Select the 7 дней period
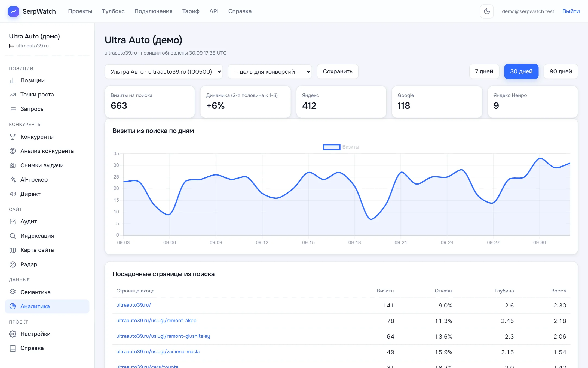The width and height of the screenshot is (588, 368). click(x=484, y=71)
